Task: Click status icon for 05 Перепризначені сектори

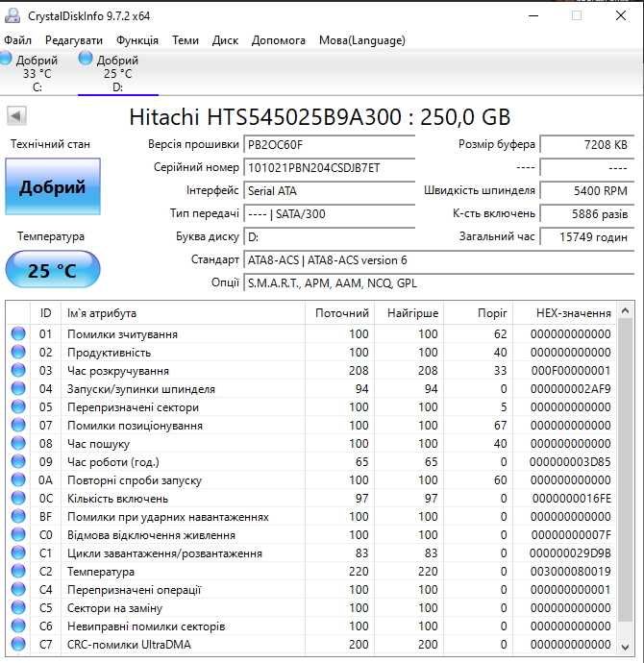Action: coord(18,406)
